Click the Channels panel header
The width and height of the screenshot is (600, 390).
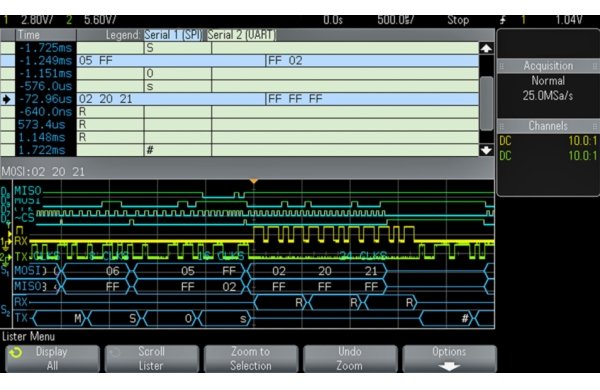(x=548, y=126)
